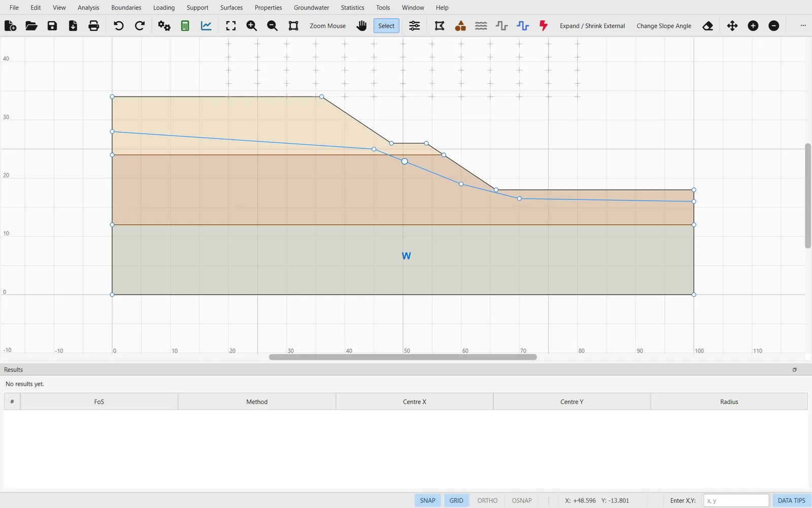Open project settings gears icon

pyautogui.click(x=164, y=26)
